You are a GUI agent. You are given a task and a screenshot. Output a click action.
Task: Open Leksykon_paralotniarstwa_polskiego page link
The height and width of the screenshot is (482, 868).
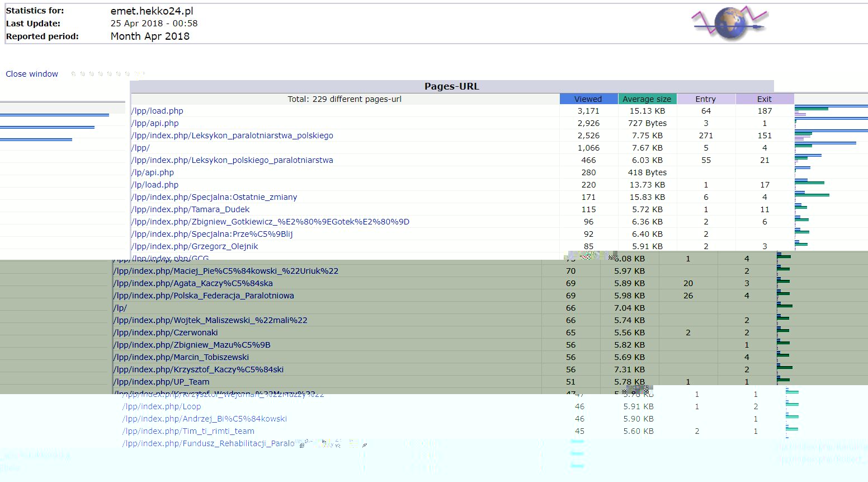[232, 135]
